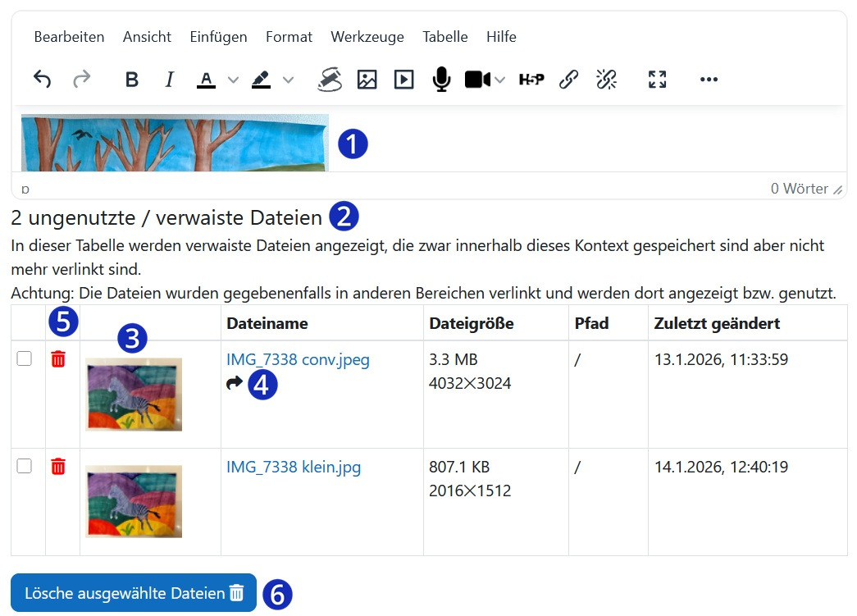Switch the editor to fullscreen mode
Screen dimensions: 857x616
657,79
